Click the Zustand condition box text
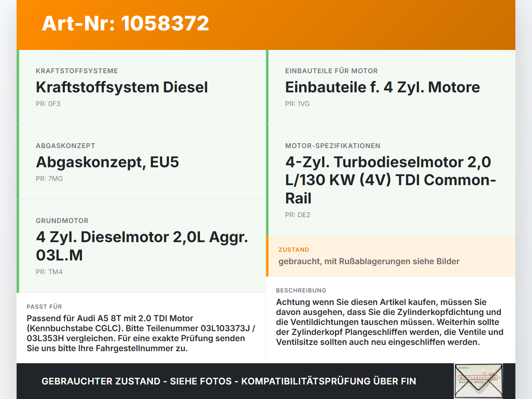532x399 pixels. pos(369,261)
